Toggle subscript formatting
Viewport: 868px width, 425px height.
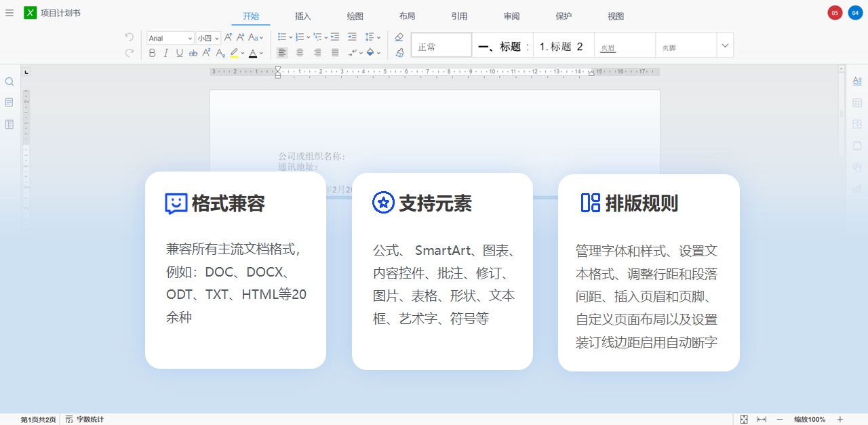tap(220, 52)
